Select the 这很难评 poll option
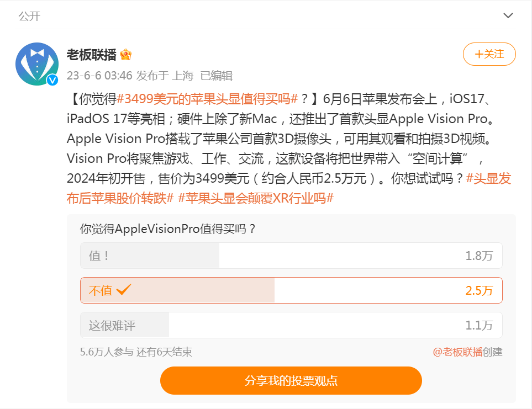This screenshot has height=409, width=532. coord(291,325)
